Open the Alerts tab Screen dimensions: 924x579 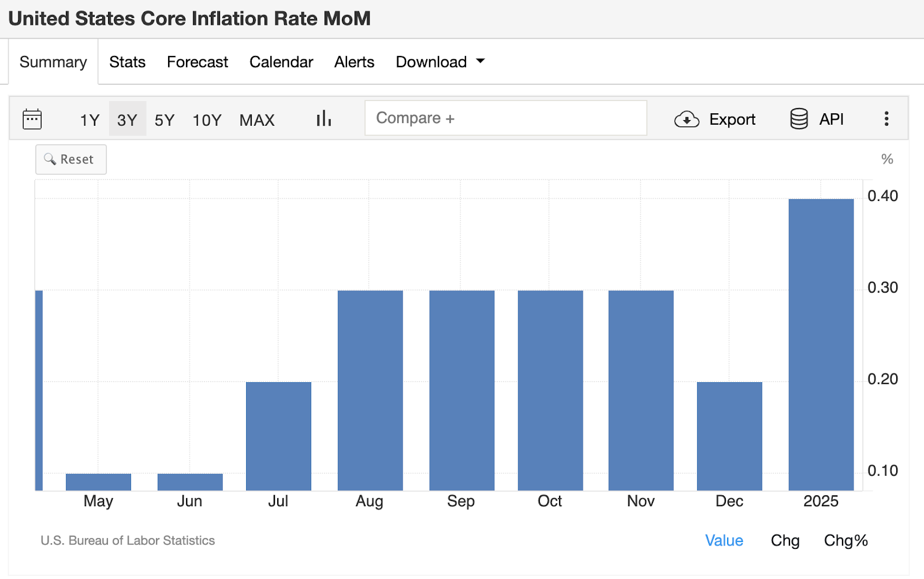pos(354,62)
